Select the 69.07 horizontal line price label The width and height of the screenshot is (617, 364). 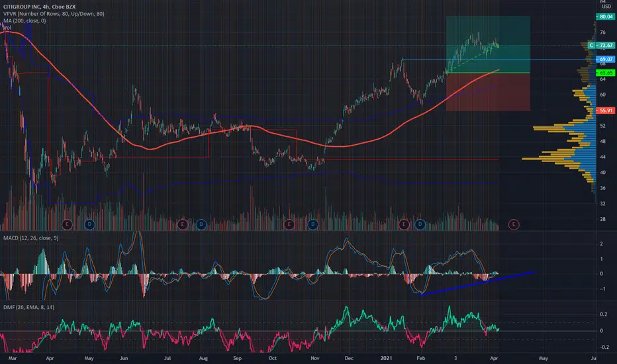click(x=605, y=60)
